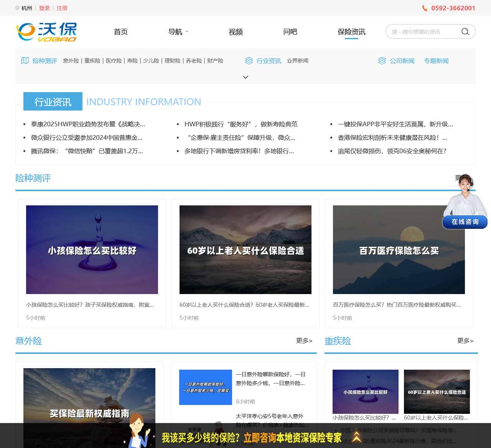Click the phone icon next to 0592-3662001
The height and width of the screenshot is (448, 491).
coord(424,8)
